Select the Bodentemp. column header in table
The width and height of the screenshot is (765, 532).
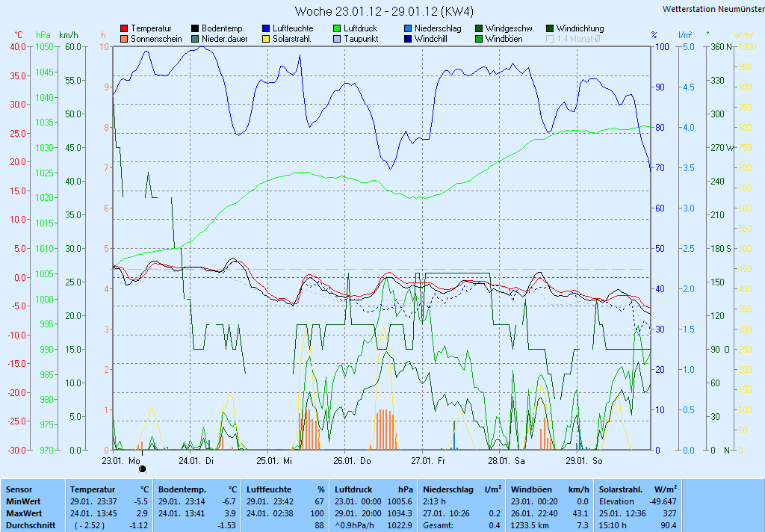click(x=182, y=489)
